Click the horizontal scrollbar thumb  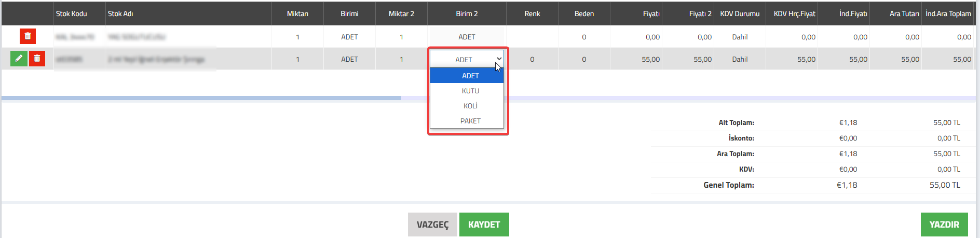click(201, 98)
